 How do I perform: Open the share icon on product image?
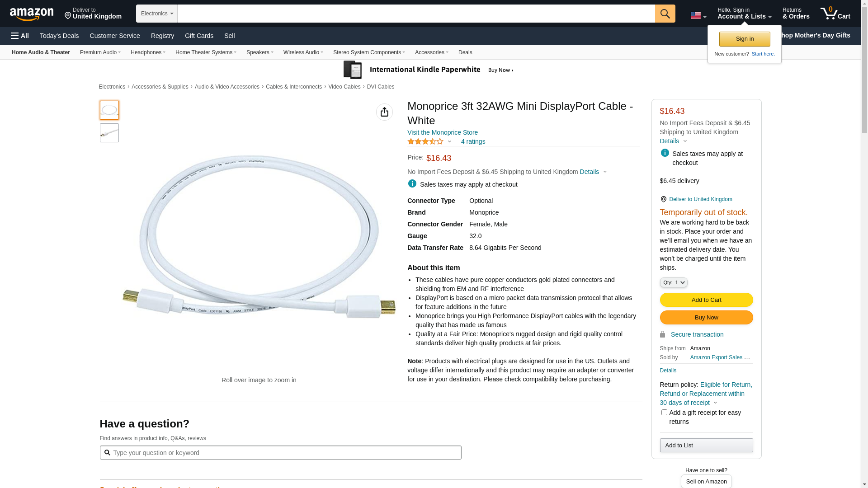(384, 112)
